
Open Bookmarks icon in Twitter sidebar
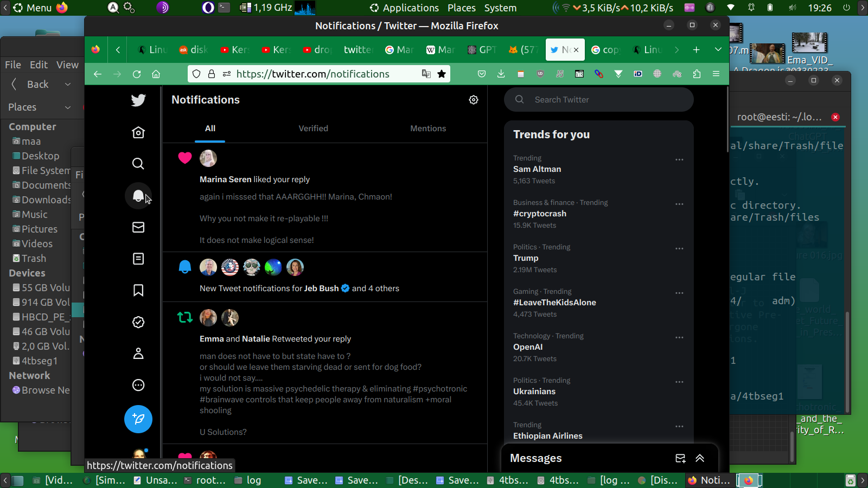pyautogui.click(x=138, y=291)
